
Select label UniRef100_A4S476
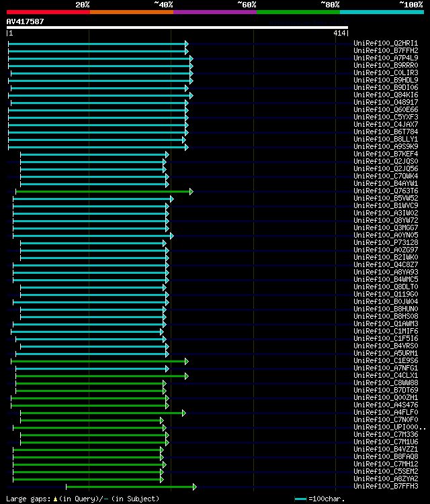[x=386, y=405]
